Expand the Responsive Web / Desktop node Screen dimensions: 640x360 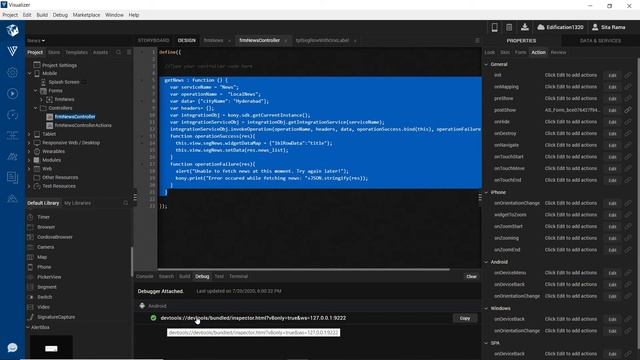(29, 143)
